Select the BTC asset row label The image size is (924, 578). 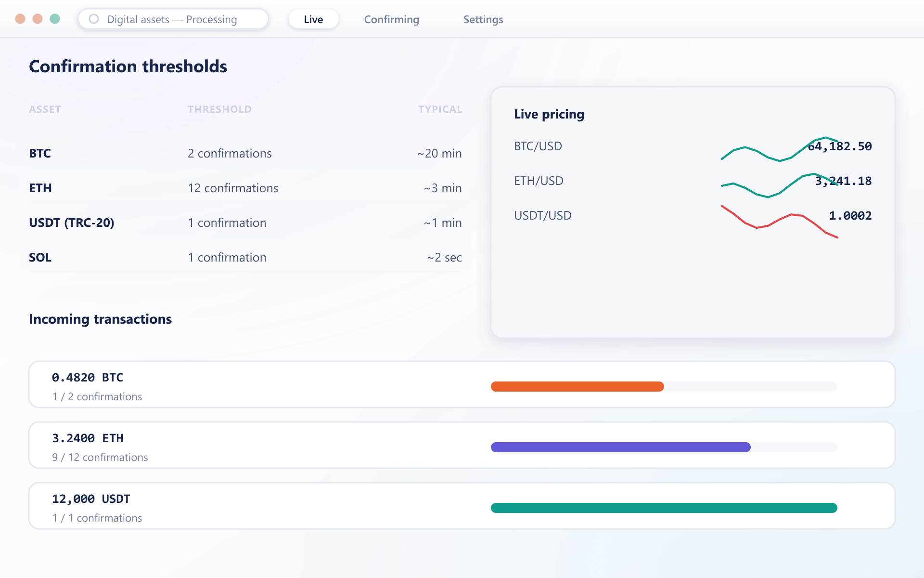(x=40, y=153)
